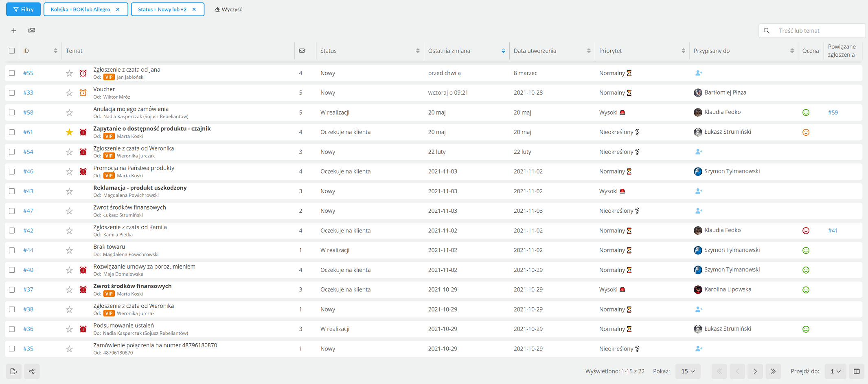Sort by Ostatnia zmiana column arrows
This screenshot has width=868, height=384.
[x=503, y=51]
